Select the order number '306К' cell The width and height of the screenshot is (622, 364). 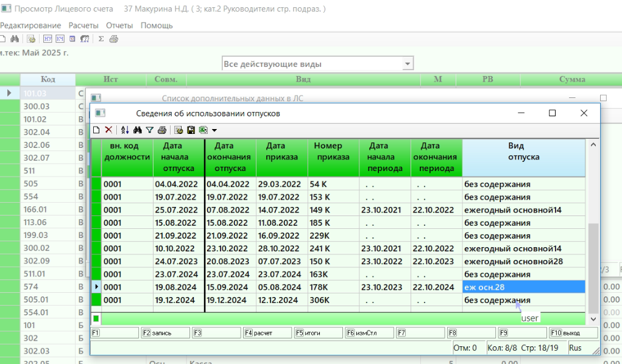[x=333, y=300]
